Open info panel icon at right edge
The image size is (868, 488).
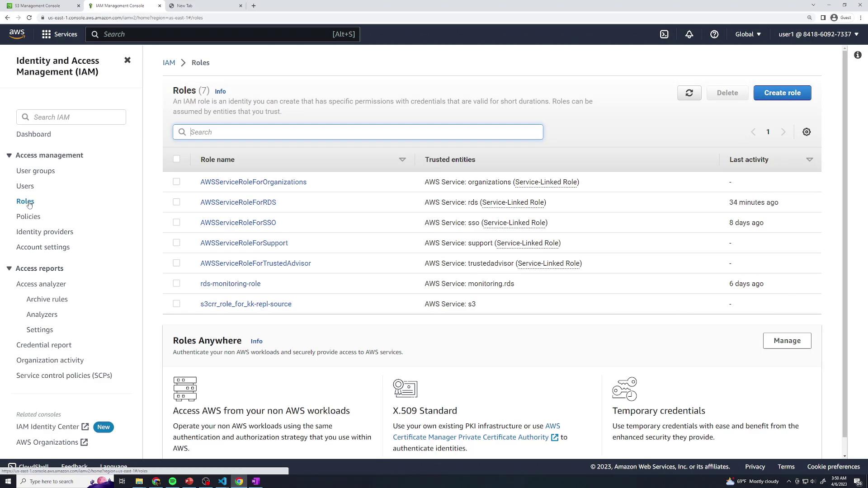(858, 55)
